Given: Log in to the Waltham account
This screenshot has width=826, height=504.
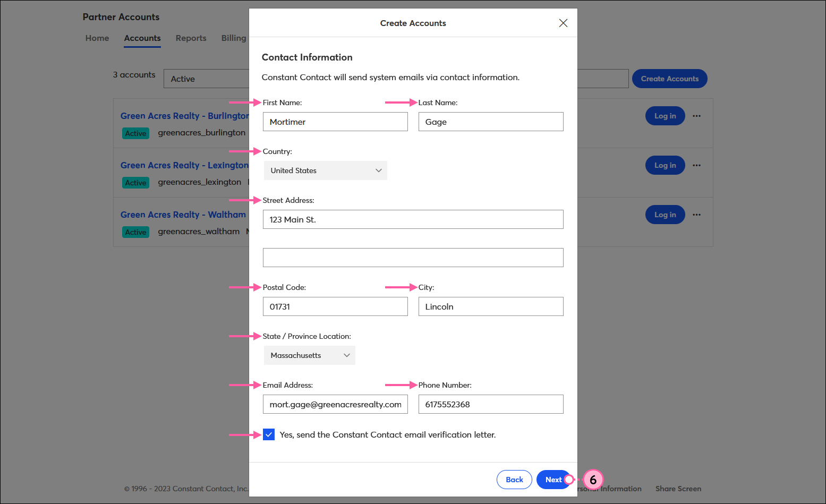Looking at the screenshot, I should [665, 215].
